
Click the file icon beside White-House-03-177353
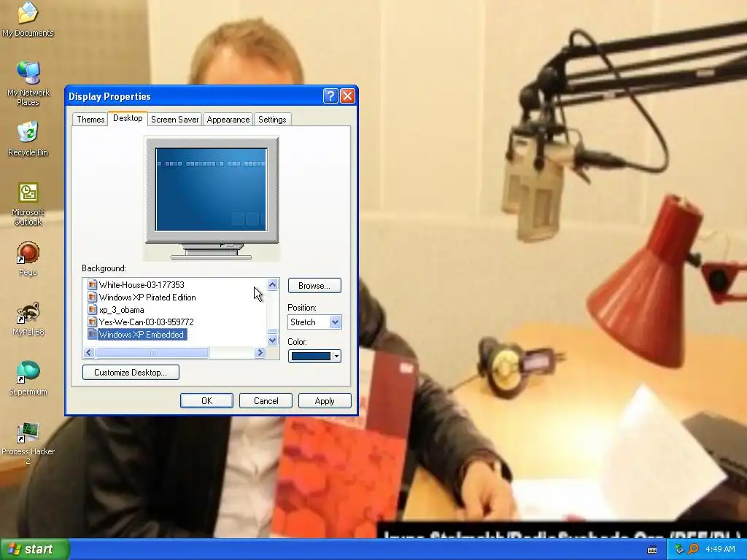click(93, 285)
